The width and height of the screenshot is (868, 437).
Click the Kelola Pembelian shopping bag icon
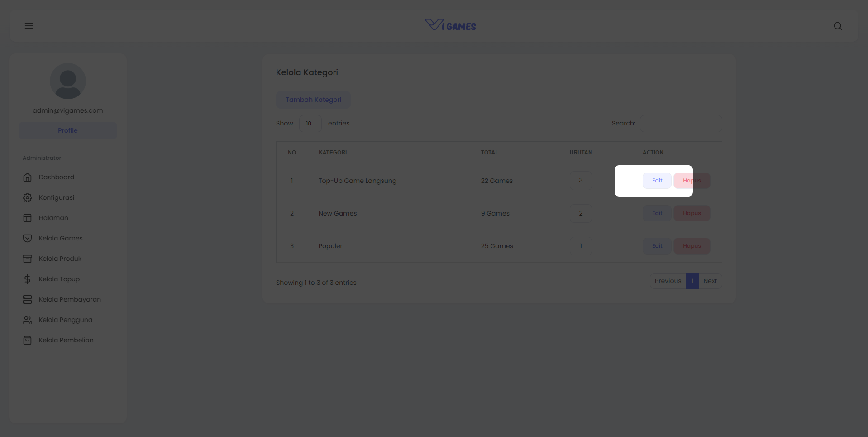click(x=28, y=340)
